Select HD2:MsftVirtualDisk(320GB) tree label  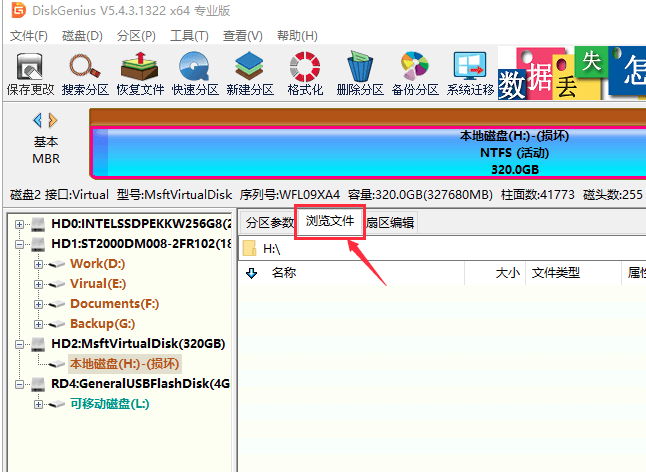(x=138, y=343)
